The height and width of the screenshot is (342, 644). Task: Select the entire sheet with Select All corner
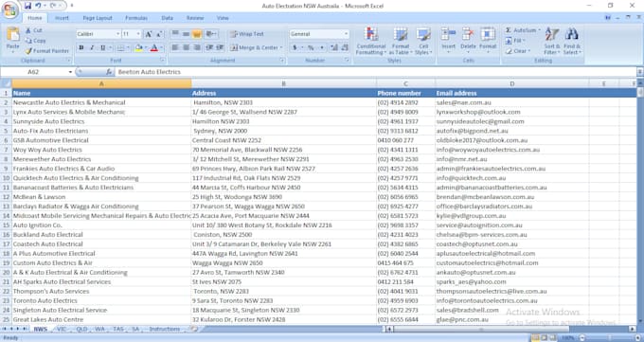[x=6, y=83]
